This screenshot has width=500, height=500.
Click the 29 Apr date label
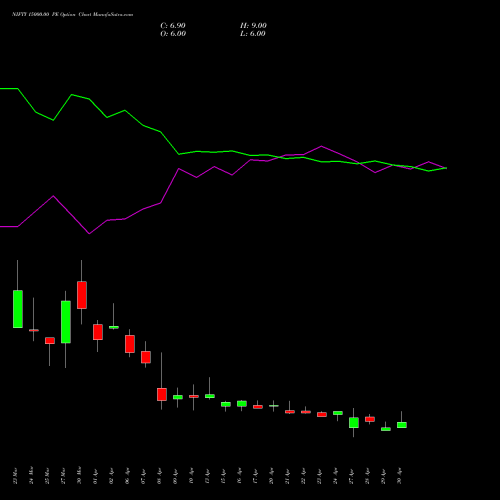pyautogui.click(x=383, y=476)
